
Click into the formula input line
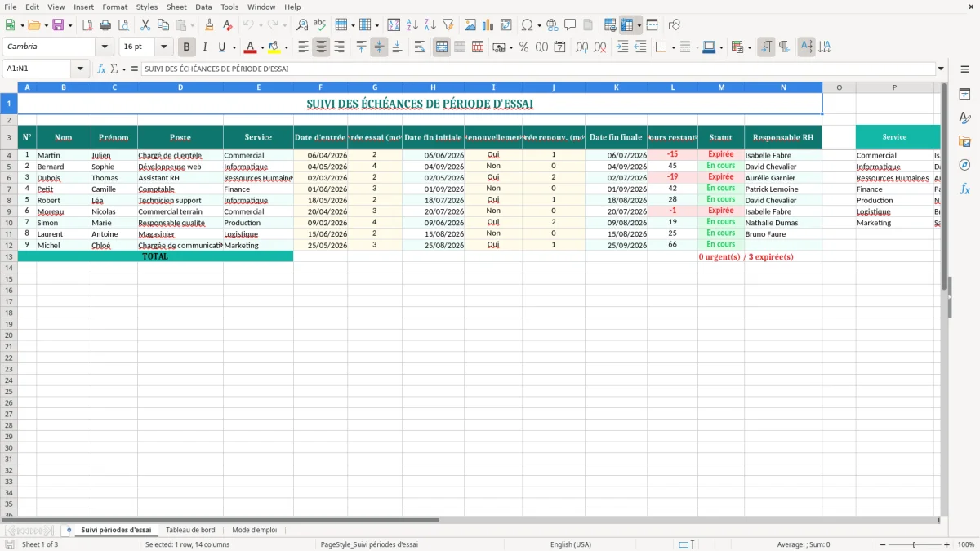coord(538,69)
